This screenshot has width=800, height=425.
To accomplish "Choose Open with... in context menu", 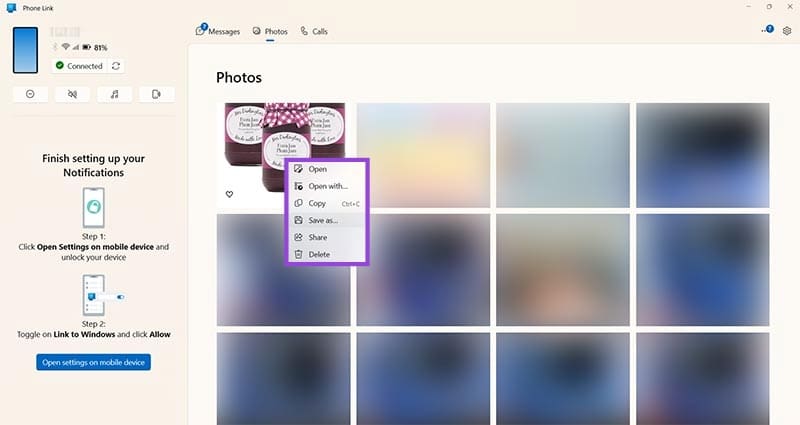I will coord(327,186).
